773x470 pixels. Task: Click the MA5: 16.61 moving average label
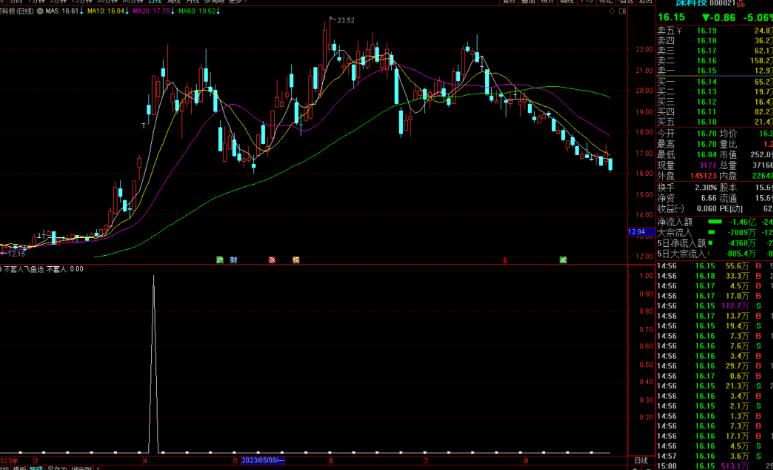click(x=62, y=11)
